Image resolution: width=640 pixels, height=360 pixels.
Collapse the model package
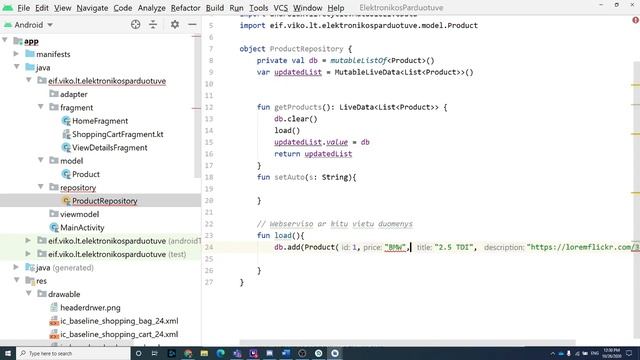(x=41, y=160)
